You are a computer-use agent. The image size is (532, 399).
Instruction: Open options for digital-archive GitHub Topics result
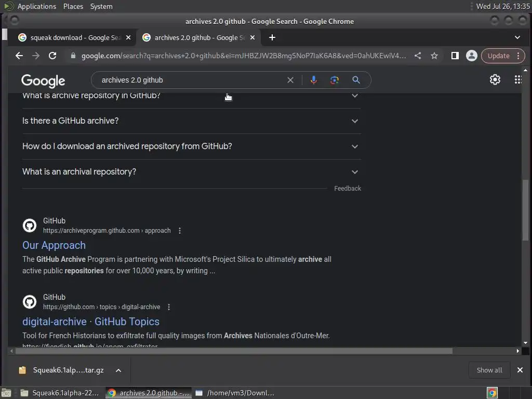coord(169,307)
